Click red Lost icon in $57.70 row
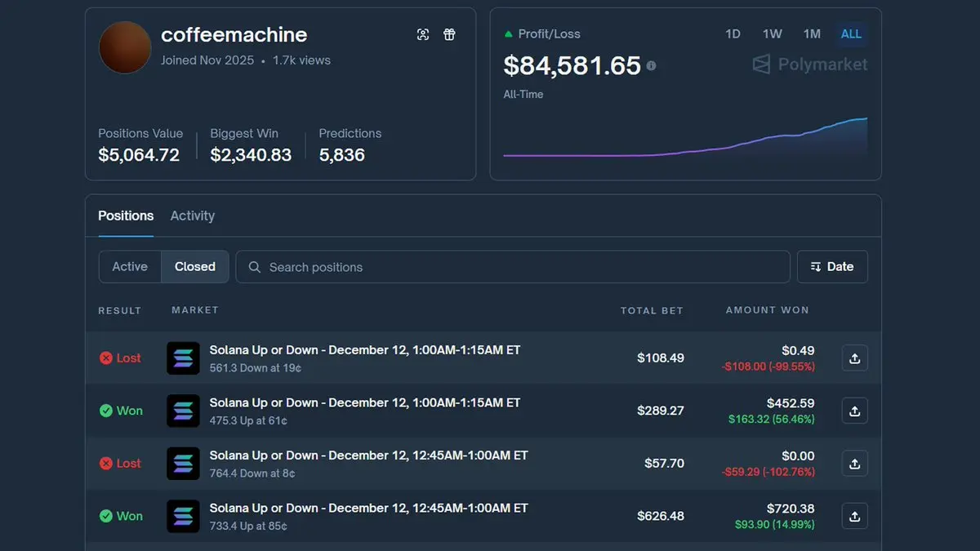This screenshot has width=980, height=551. (105, 463)
